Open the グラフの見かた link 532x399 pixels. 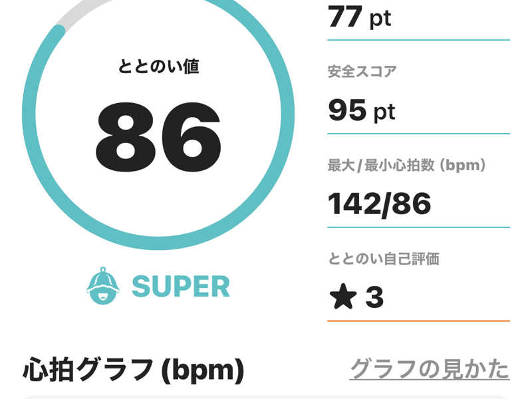pos(430,369)
